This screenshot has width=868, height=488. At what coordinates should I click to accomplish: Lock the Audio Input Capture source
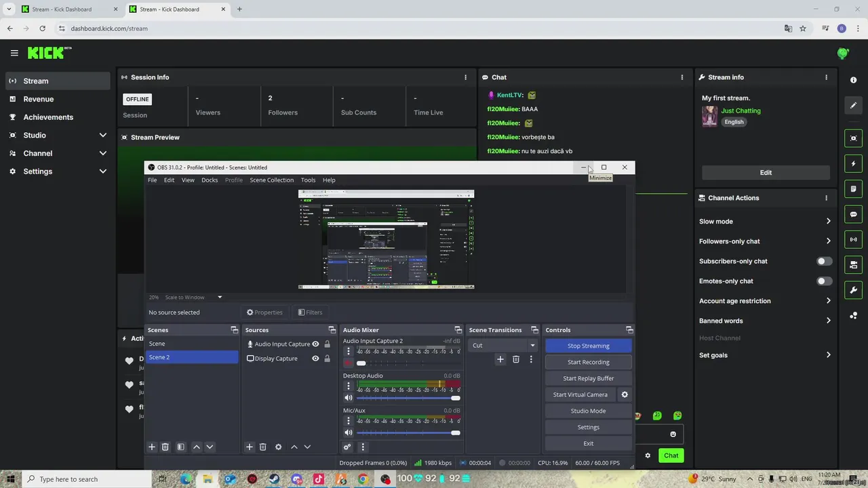pyautogui.click(x=327, y=344)
